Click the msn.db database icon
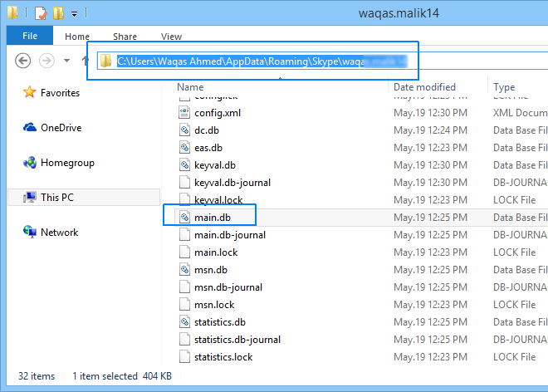The width and height of the screenshot is (548, 392). pos(184,270)
